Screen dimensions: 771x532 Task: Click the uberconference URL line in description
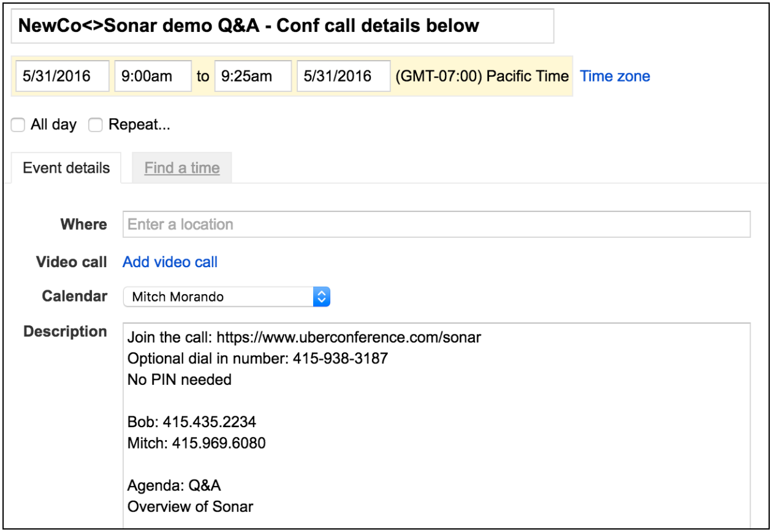point(303,337)
